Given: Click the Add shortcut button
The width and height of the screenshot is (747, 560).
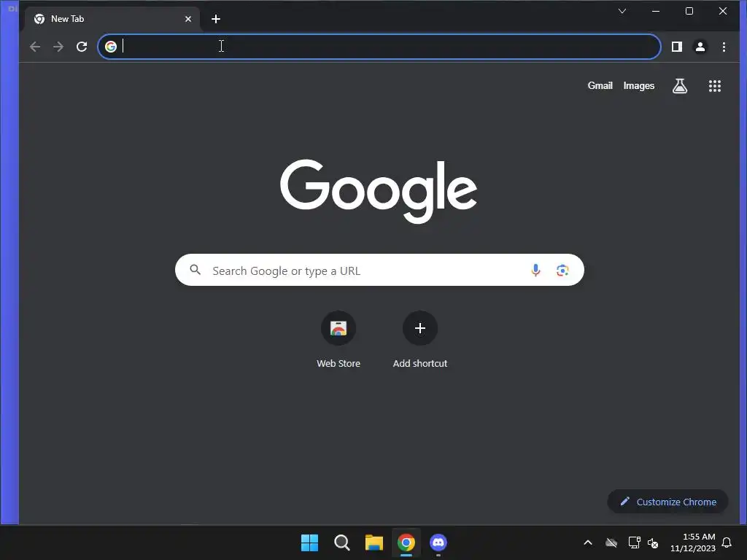Looking at the screenshot, I should [419, 340].
